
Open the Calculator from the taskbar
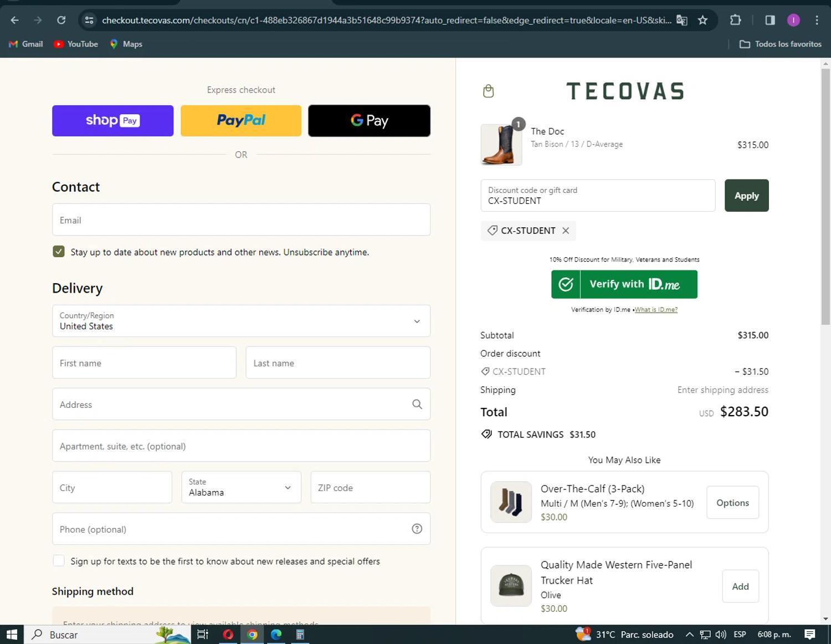(x=300, y=635)
